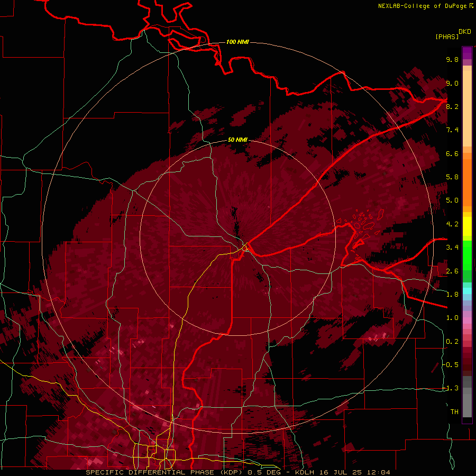Select the 5.8 legend value
The image size is (476, 476).
click(x=452, y=177)
